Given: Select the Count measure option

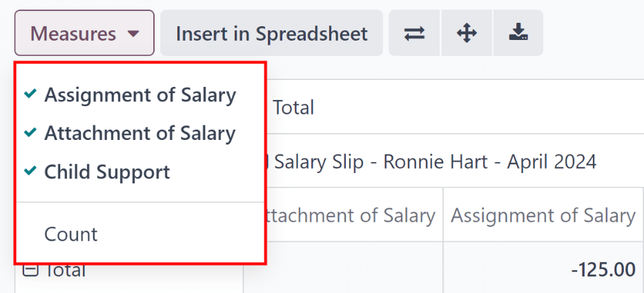Looking at the screenshot, I should pos(71,234).
